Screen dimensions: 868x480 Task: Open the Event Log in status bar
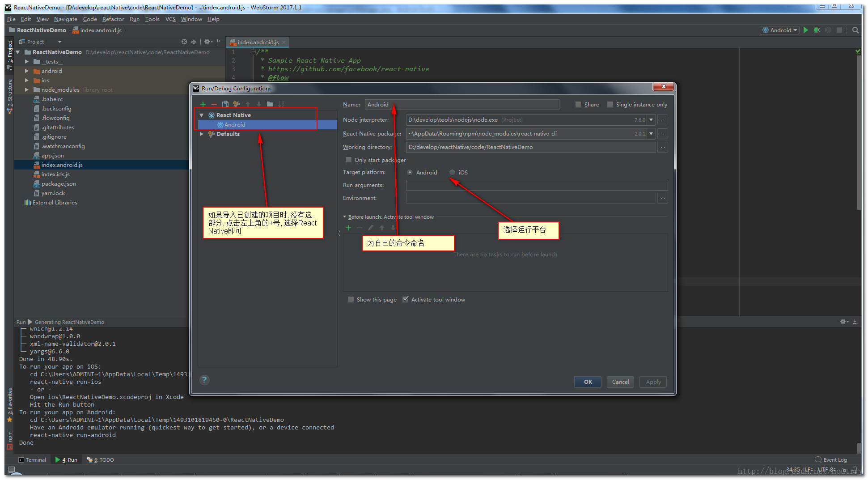tap(831, 460)
